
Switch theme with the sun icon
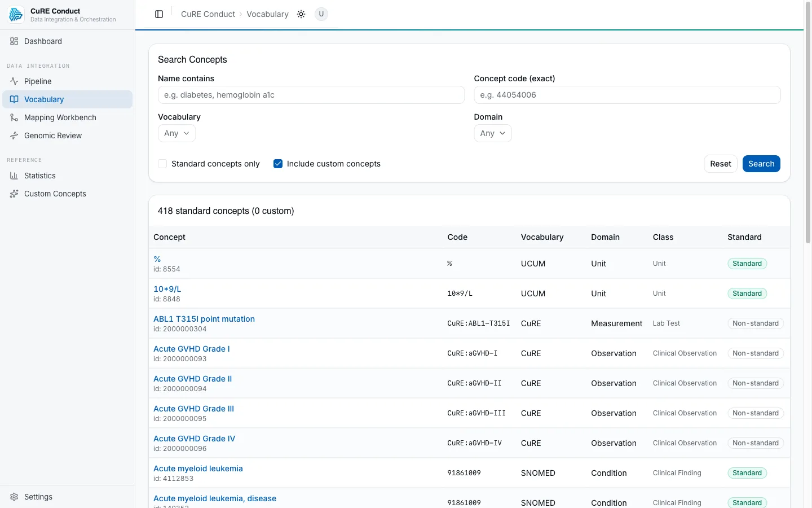click(301, 14)
